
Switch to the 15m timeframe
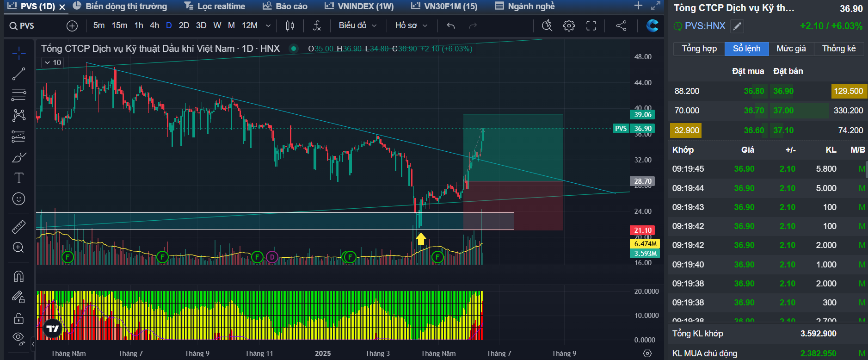119,26
